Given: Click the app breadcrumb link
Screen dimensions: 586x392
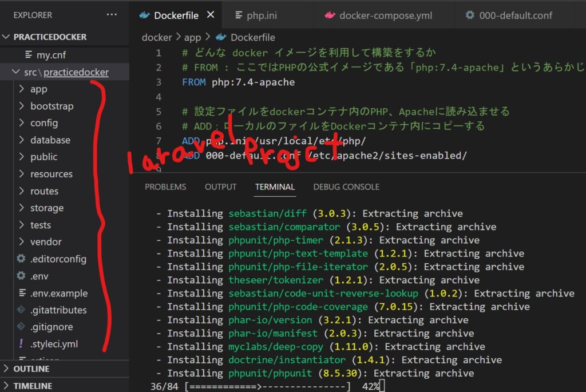Looking at the screenshot, I should tap(192, 37).
